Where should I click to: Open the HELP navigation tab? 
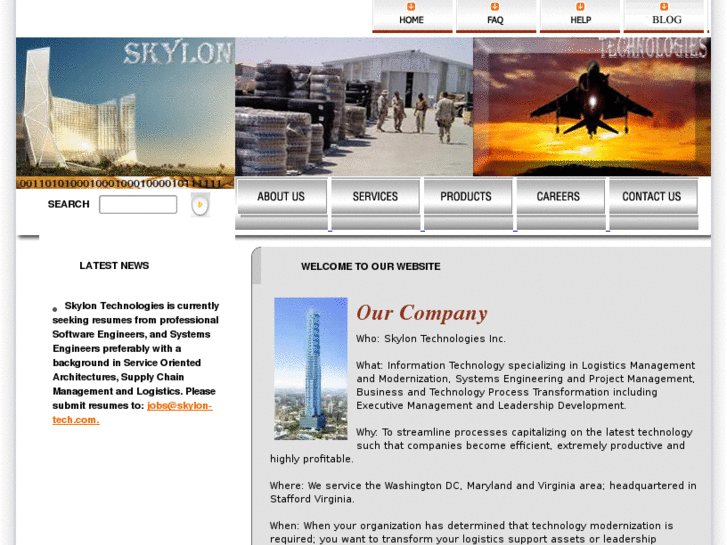(580, 16)
